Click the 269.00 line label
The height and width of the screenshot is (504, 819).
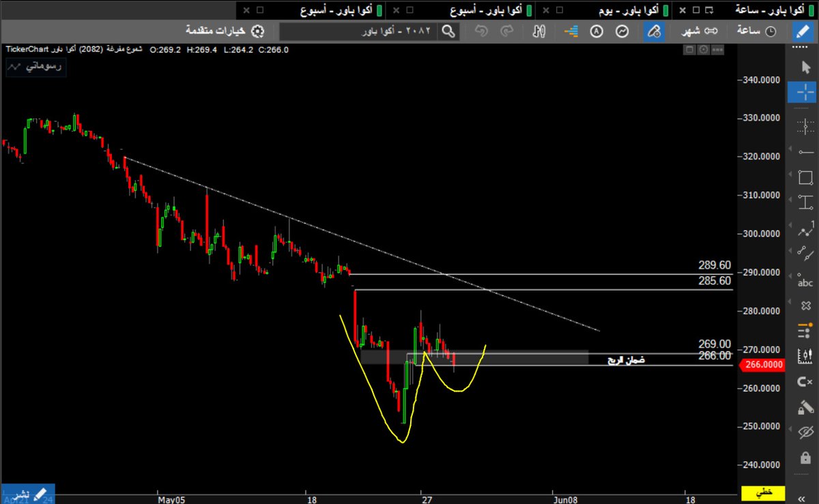pos(715,344)
